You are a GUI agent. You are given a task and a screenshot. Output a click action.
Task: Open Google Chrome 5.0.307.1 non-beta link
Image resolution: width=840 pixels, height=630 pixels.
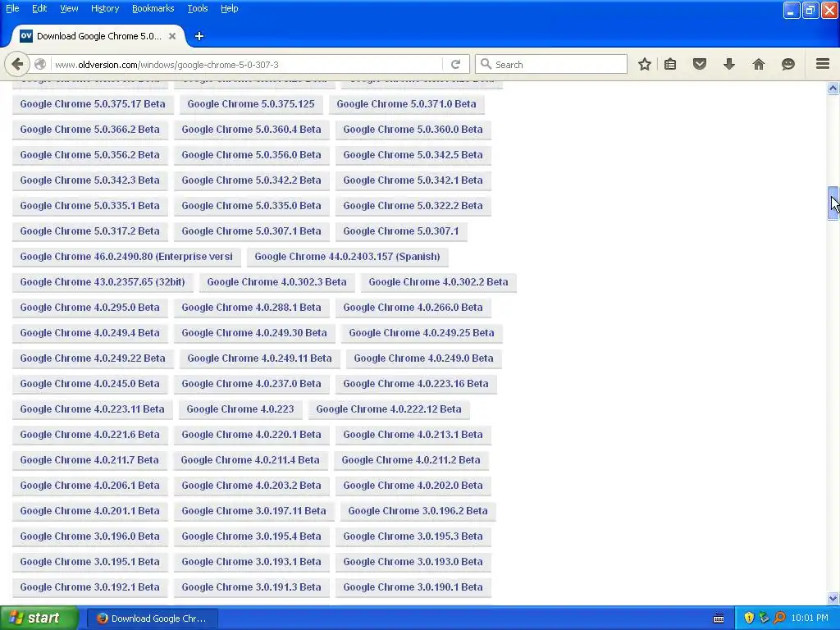click(401, 231)
